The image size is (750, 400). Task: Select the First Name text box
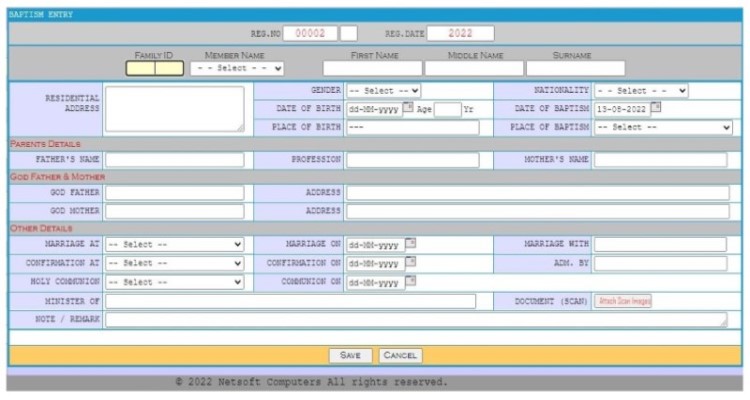[371, 69]
